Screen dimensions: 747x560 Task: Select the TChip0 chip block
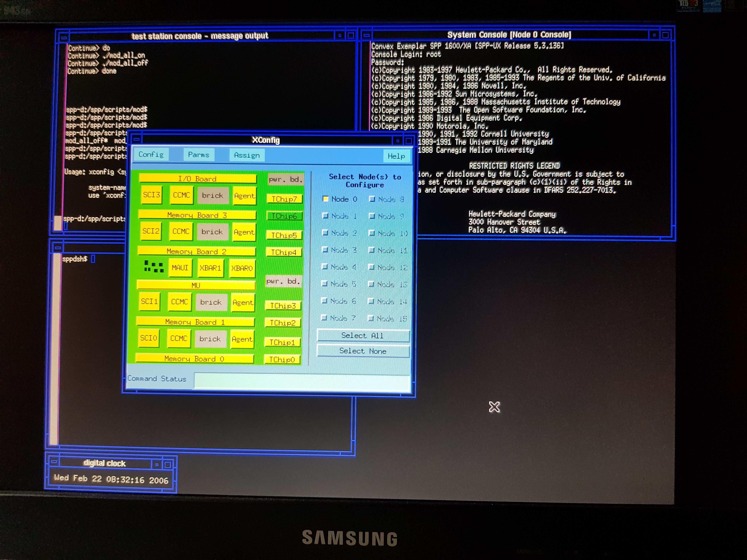[x=282, y=359]
